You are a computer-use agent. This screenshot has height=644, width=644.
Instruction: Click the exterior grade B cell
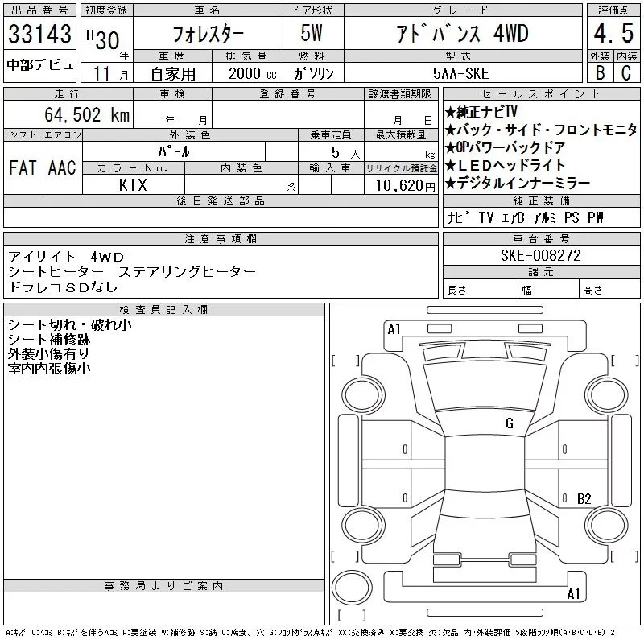(x=600, y=72)
